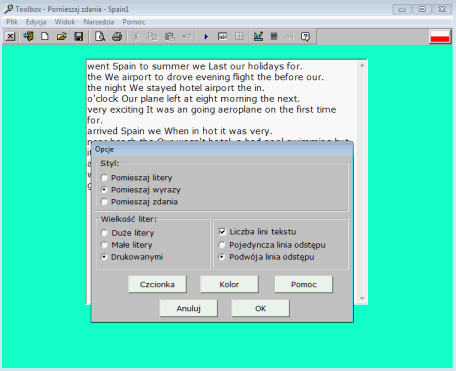Click the text area scrollbar up arrow
This screenshot has height=371, width=456.
coord(362,66)
